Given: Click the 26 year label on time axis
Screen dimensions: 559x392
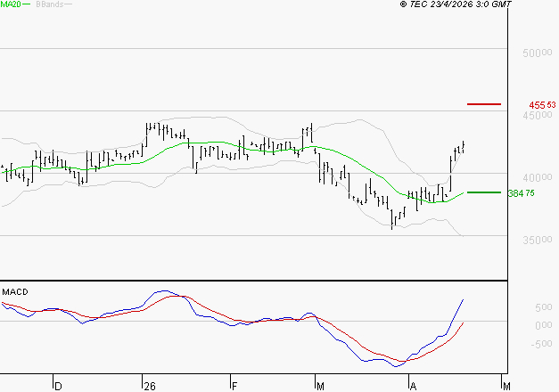Looking at the screenshot, I should [x=150, y=387].
